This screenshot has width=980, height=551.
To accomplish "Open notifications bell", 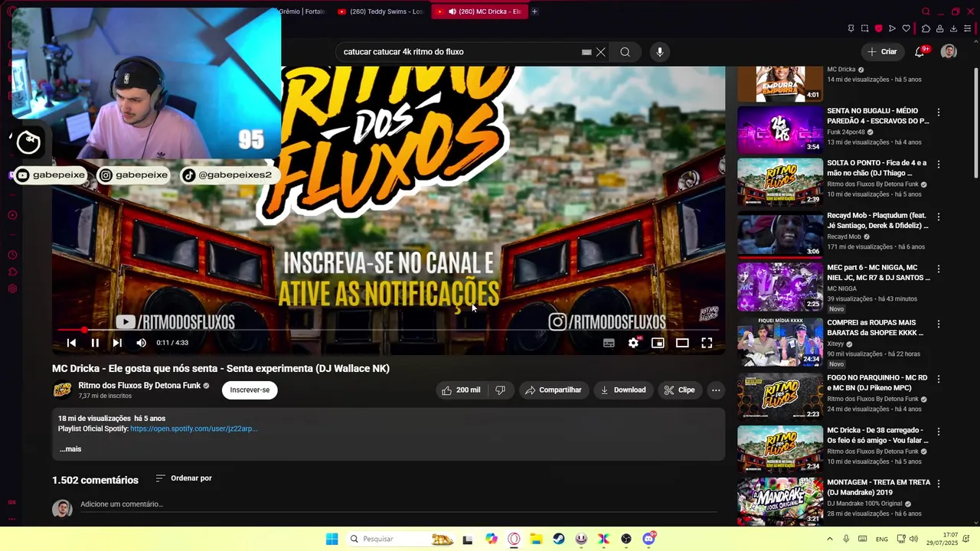I will pos(920,52).
